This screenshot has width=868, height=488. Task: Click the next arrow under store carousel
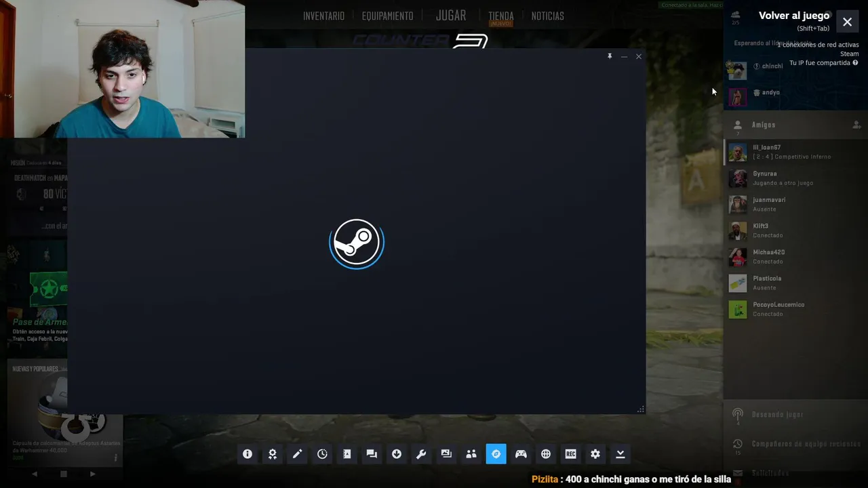tap(92, 474)
